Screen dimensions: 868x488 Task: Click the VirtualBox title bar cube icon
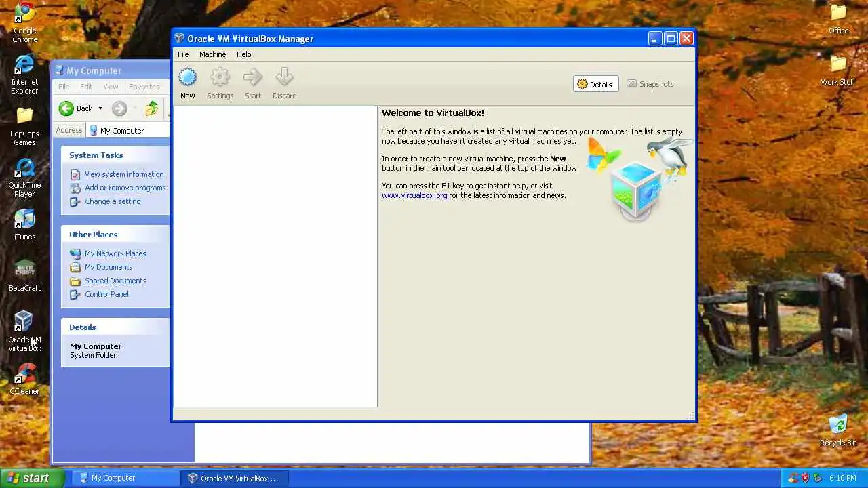(x=179, y=39)
